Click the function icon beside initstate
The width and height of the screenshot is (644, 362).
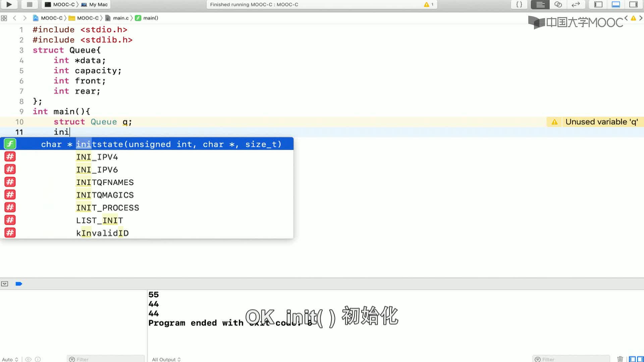click(x=10, y=144)
